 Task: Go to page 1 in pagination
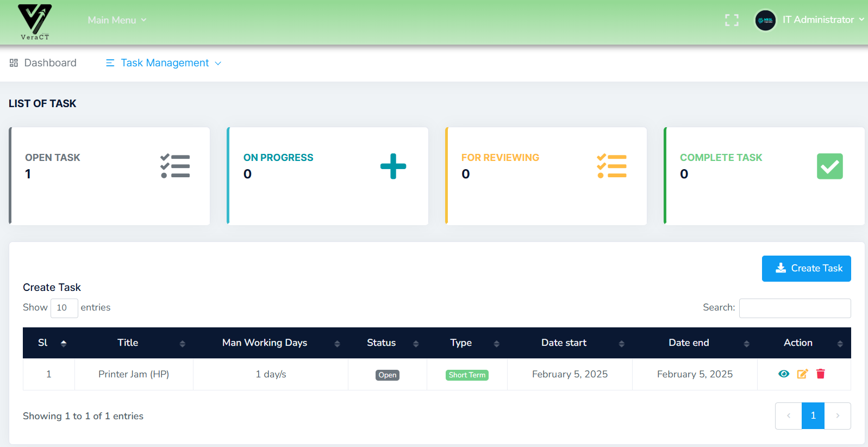[813, 415]
